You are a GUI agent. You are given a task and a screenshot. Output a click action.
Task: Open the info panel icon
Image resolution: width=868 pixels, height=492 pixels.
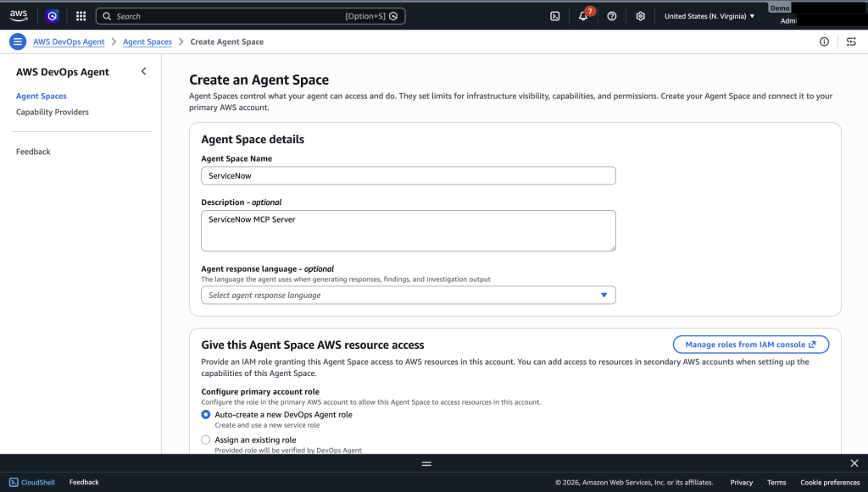[824, 41]
